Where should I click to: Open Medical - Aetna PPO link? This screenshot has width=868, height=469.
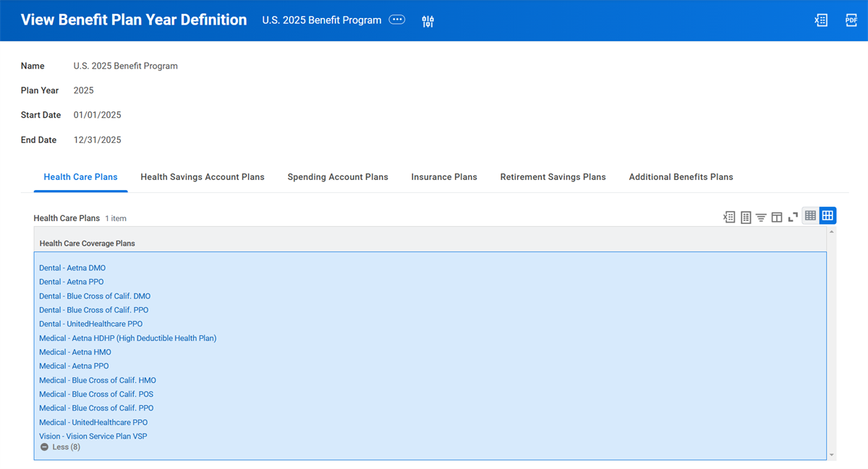pyautogui.click(x=74, y=366)
